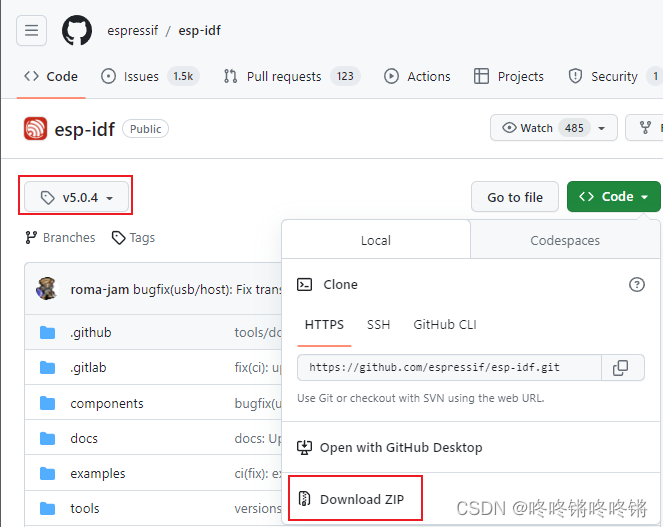
Task: Select the Local tab in clone panel
Action: [376, 240]
